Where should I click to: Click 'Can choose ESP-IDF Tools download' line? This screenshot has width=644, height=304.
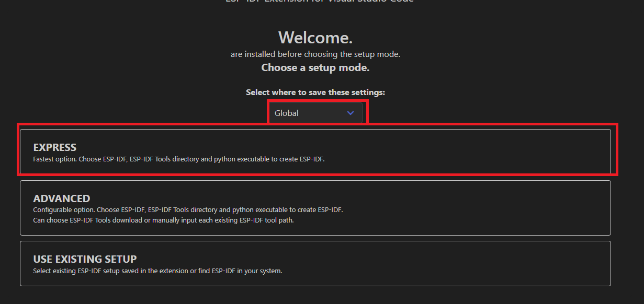tap(163, 220)
